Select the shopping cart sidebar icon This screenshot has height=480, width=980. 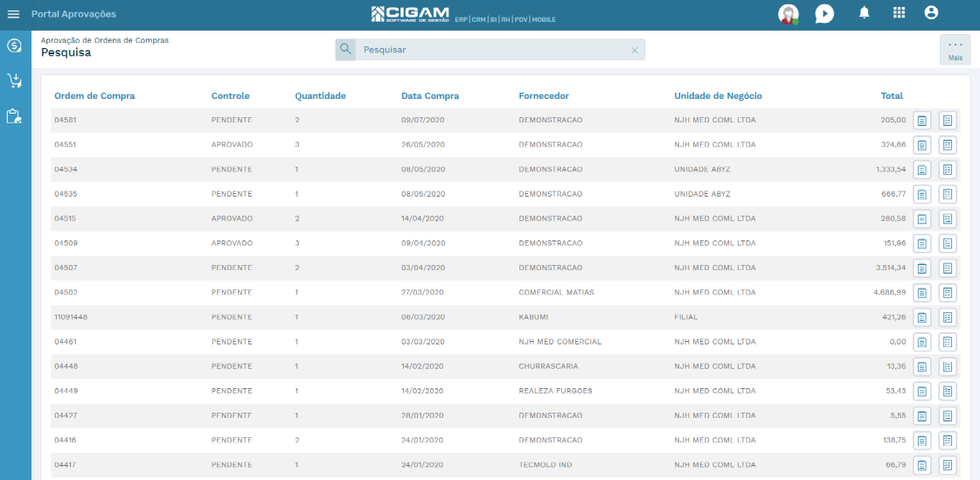tap(14, 80)
